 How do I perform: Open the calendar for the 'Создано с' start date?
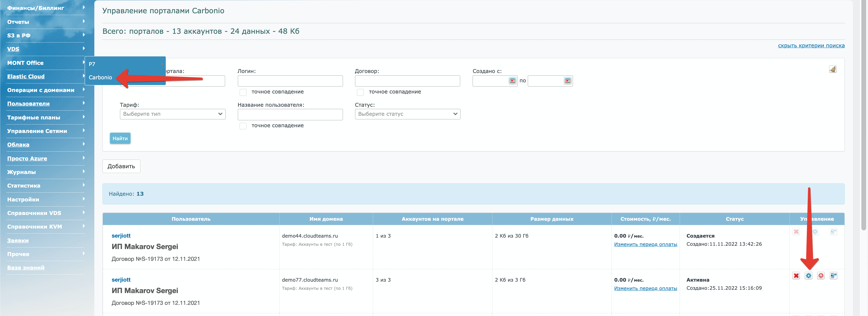point(512,81)
